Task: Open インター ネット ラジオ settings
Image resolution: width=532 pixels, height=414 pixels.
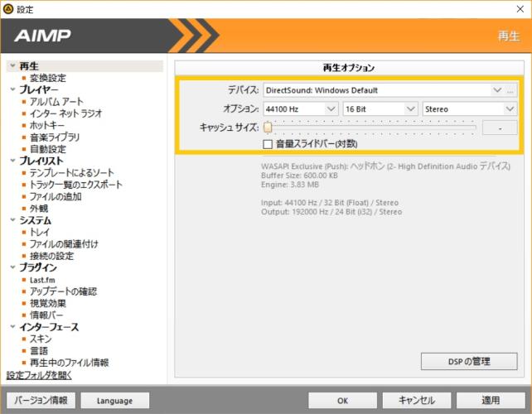Action: (x=65, y=113)
